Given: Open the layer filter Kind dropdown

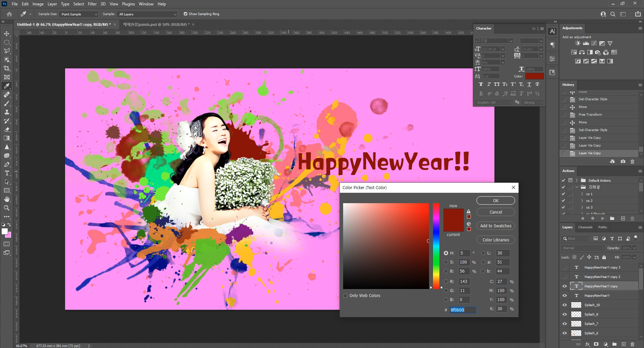Looking at the screenshot, I should pos(576,239).
